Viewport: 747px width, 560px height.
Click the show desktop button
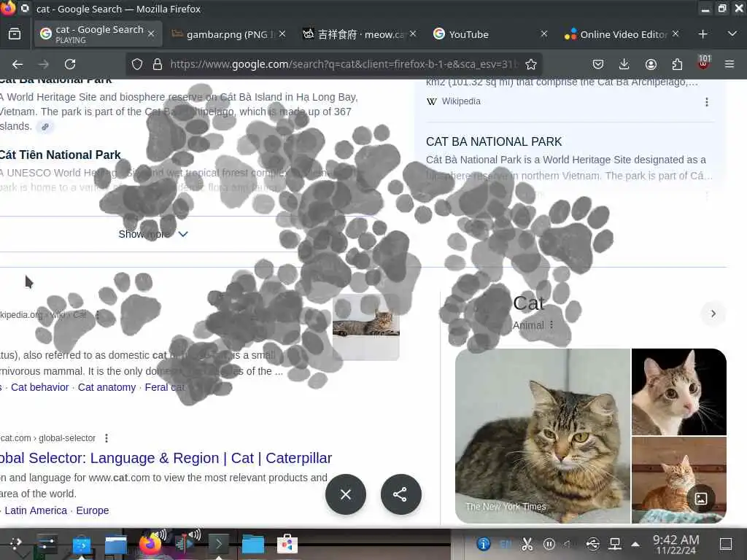click(x=726, y=544)
